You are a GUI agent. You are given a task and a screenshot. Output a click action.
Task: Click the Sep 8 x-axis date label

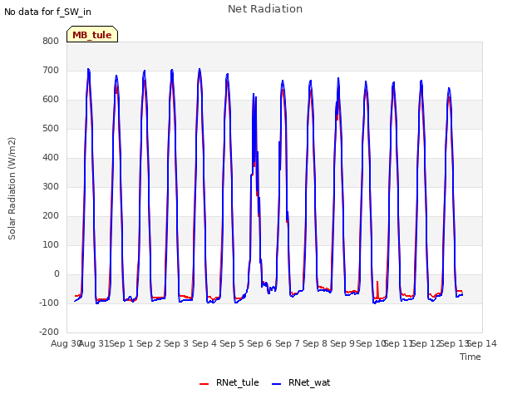coord(315,343)
